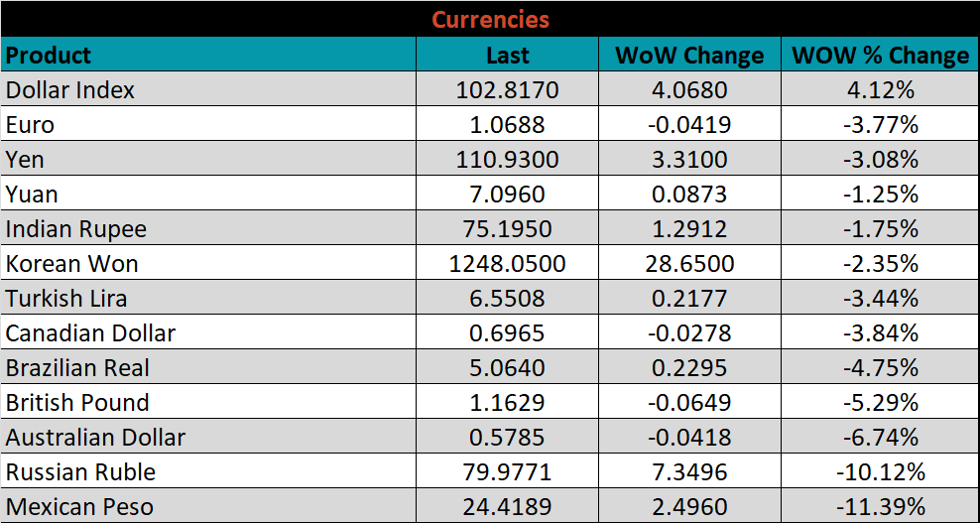Viewport: 980px width, 523px height.
Task: Select the Dollar Index row label
Action: [70, 90]
